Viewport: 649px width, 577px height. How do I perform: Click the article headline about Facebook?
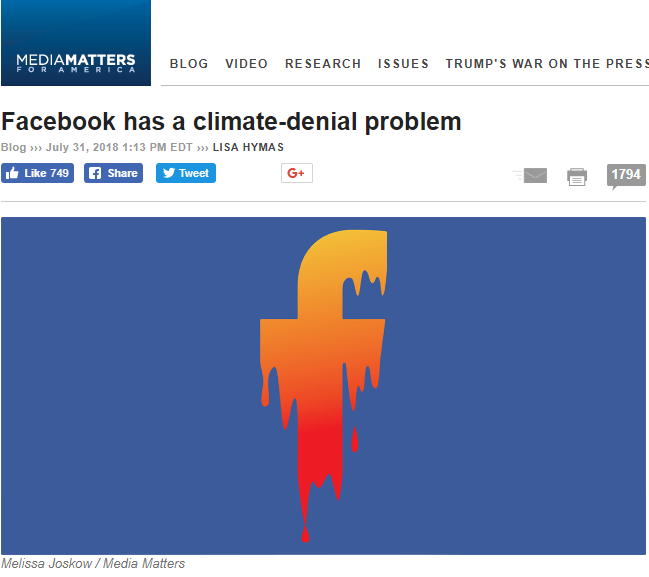coord(231,122)
